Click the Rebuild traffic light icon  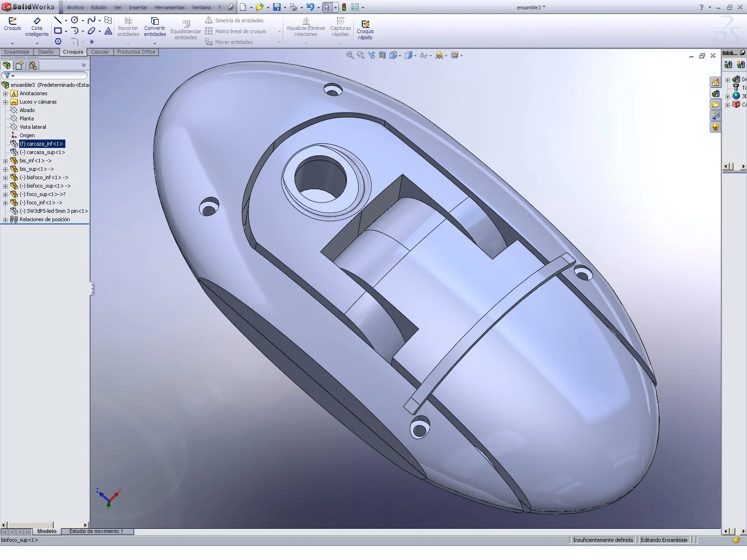click(344, 7)
